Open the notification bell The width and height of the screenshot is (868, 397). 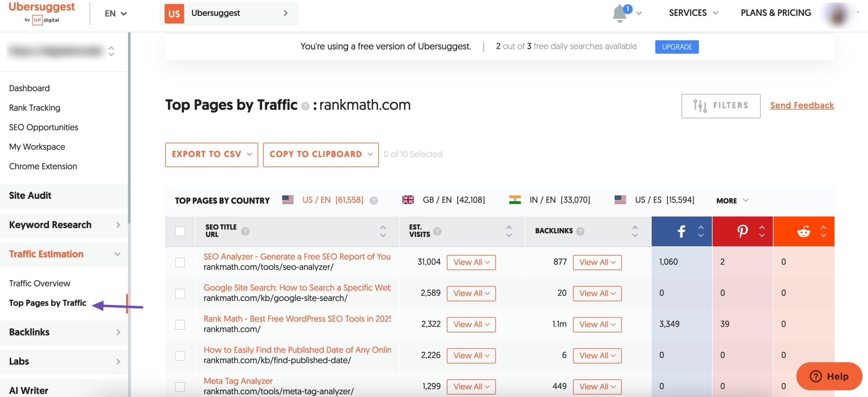[x=620, y=14]
